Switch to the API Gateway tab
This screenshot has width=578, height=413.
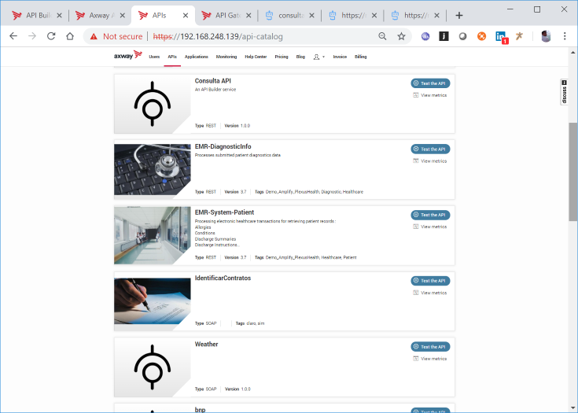[x=226, y=15]
